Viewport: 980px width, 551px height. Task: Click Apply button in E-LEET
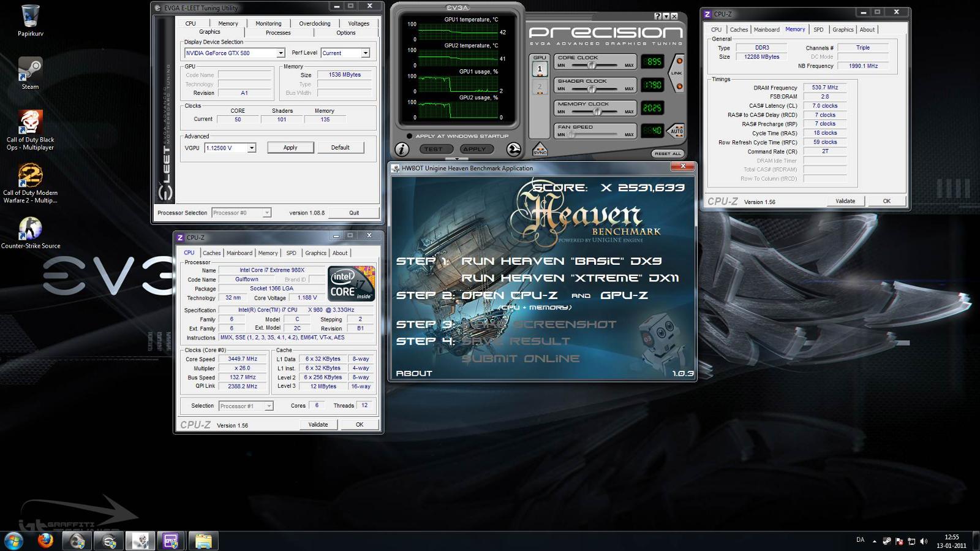point(290,148)
